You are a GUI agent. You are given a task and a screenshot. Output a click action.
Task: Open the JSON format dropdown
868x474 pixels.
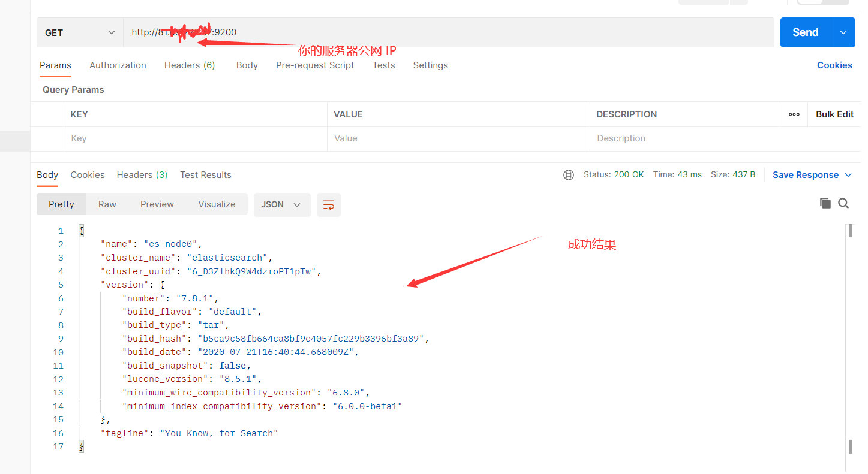pyautogui.click(x=282, y=204)
